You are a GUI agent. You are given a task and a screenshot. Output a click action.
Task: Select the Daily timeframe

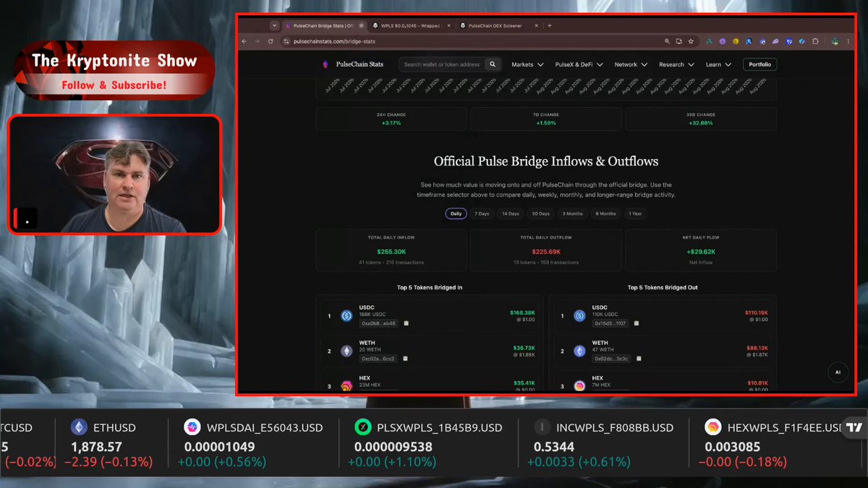[x=456, y=214]
